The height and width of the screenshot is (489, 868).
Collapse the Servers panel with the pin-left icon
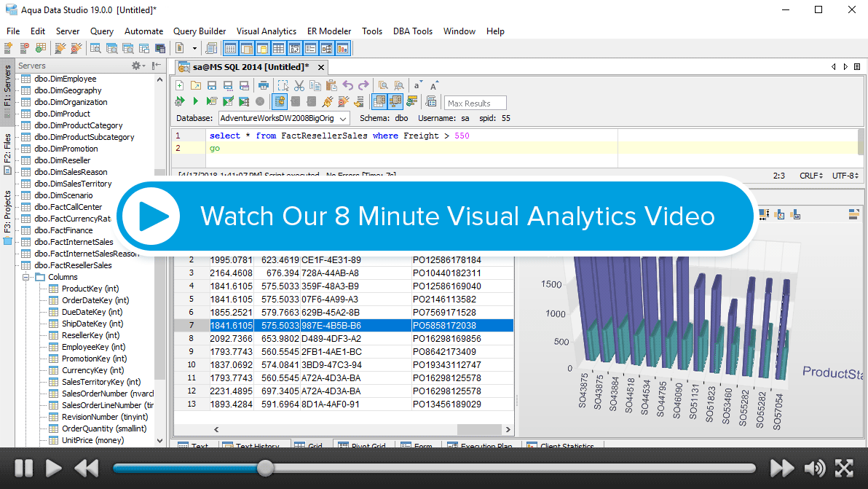coord(157,66)
